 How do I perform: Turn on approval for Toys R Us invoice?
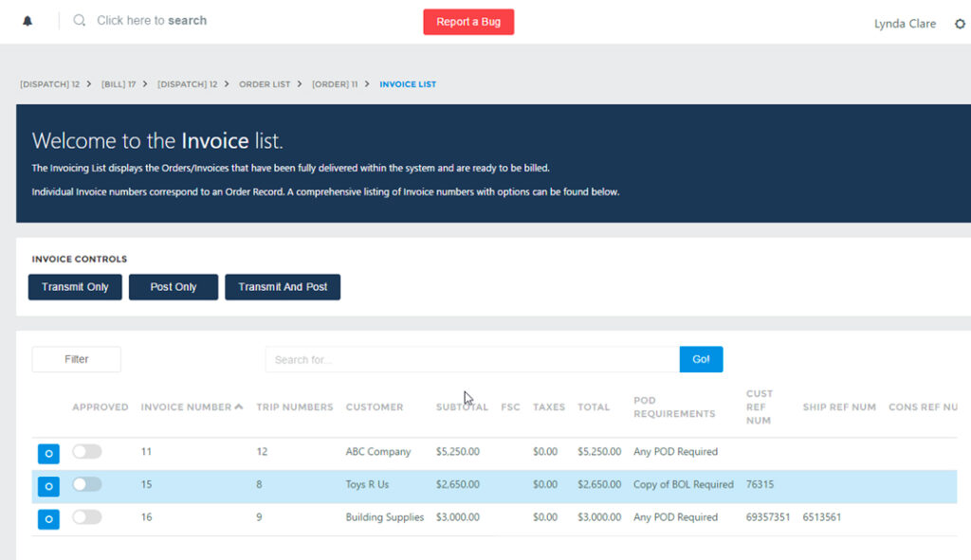(x=87, y=484)
